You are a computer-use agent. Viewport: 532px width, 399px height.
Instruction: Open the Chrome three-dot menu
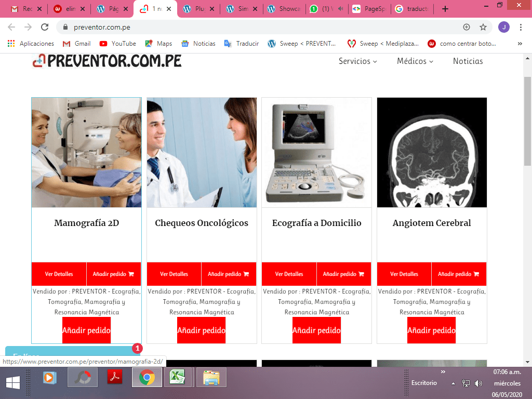coord(521,27)
